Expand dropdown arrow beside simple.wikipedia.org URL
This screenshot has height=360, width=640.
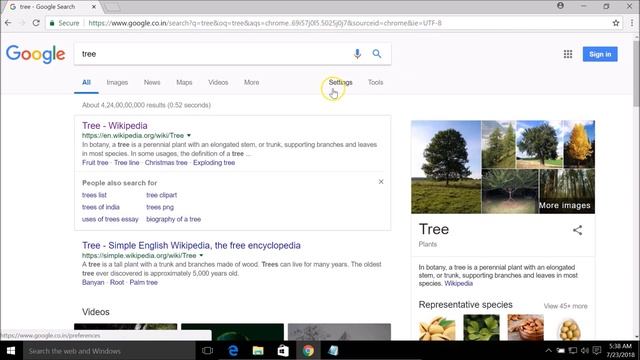pyautogui.click(x=201, y=256)
